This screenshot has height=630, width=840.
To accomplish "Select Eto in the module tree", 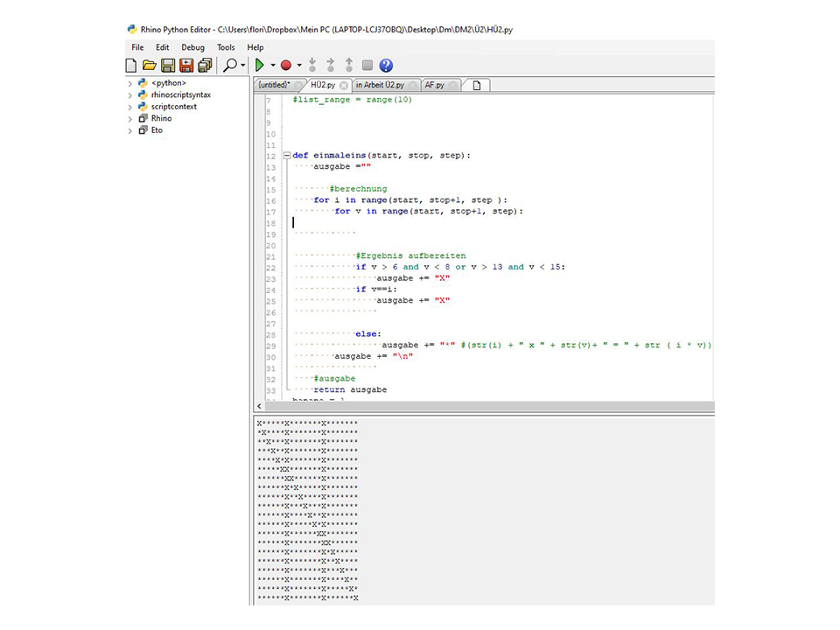I will click(157, 130).
